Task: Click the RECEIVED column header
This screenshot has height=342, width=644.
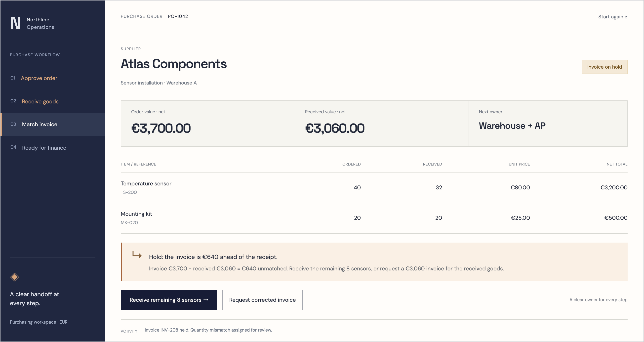Action: 432,164
